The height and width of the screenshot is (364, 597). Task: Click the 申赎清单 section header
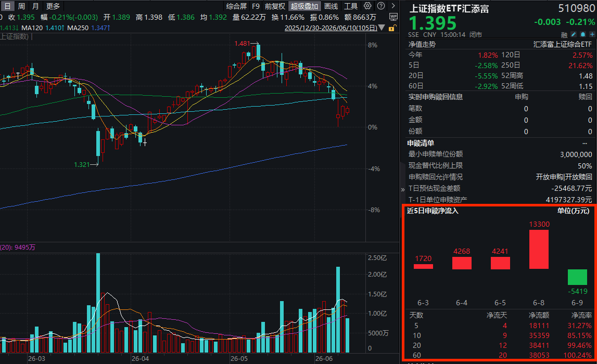pyautogui.click(x=421, y=143)
